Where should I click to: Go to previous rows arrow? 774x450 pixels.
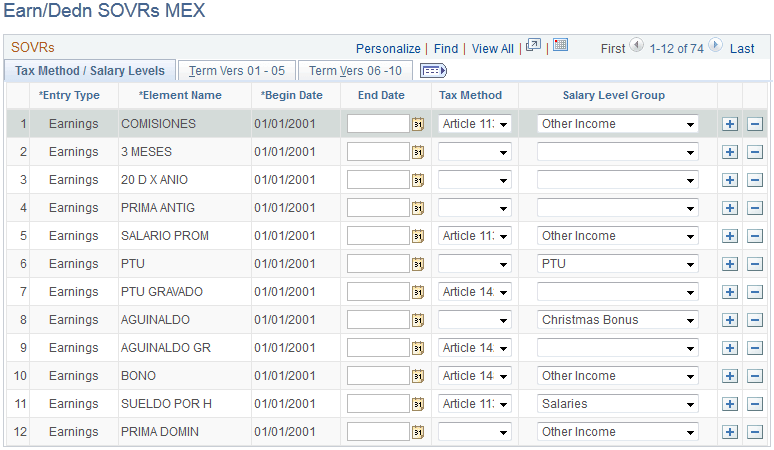636,45
